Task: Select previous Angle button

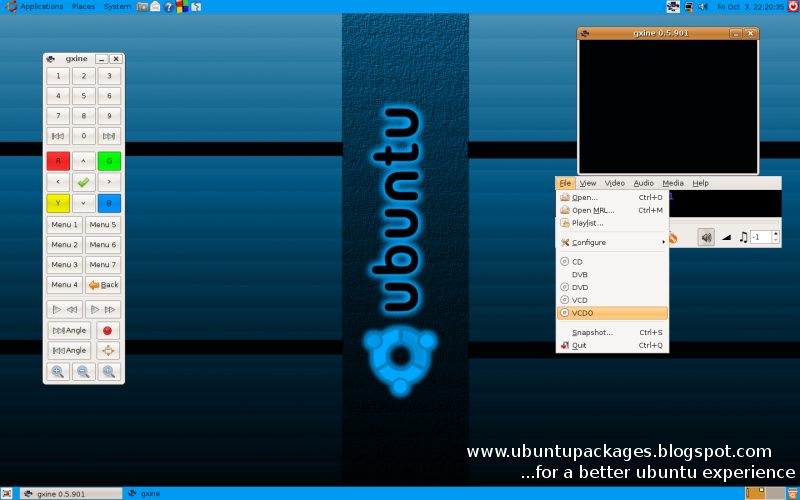Action: pos(69,351)
